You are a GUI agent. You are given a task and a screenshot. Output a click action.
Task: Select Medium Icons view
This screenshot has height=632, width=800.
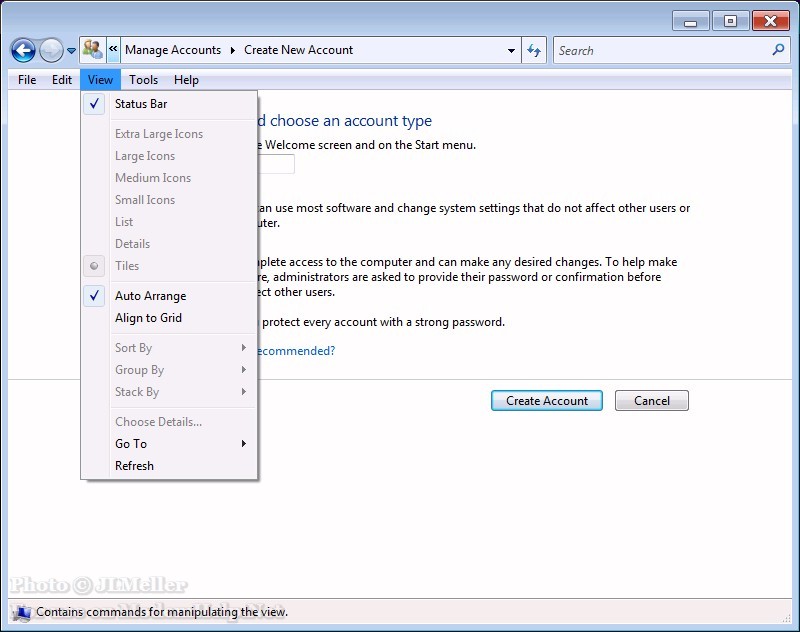[x=169, y=178]
